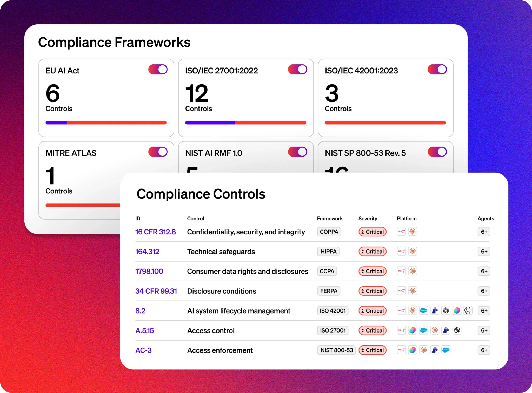Open control ID 164.312
Viewport: 532px width, 393px height.
[x=147, y=252]
